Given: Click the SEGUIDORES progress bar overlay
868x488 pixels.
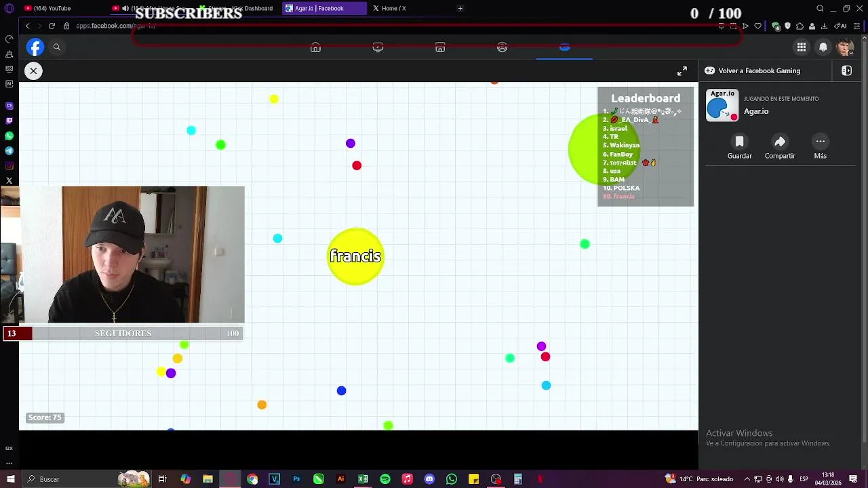Looking at the screenshot, I should pyautogui.click(x=123, y=333).
